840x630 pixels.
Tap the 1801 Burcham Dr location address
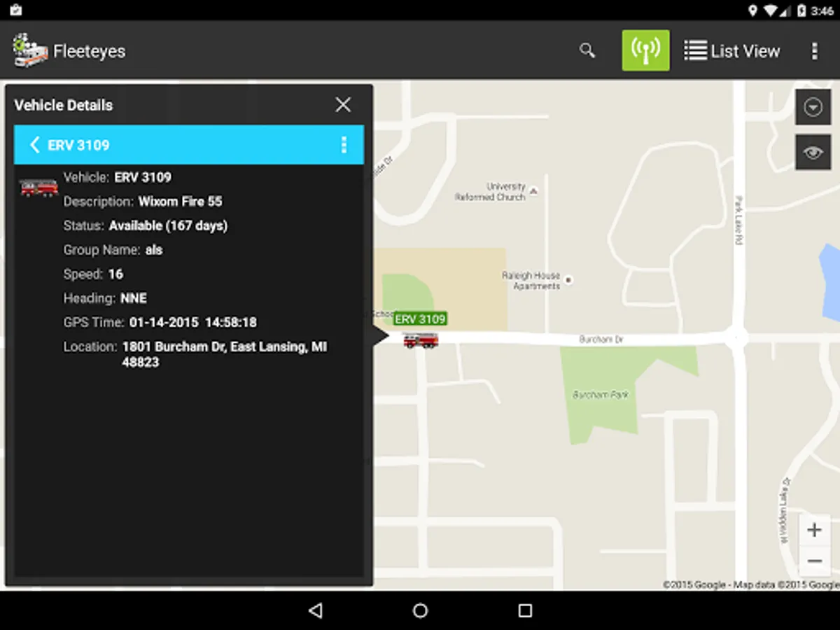tap(225, 354)
